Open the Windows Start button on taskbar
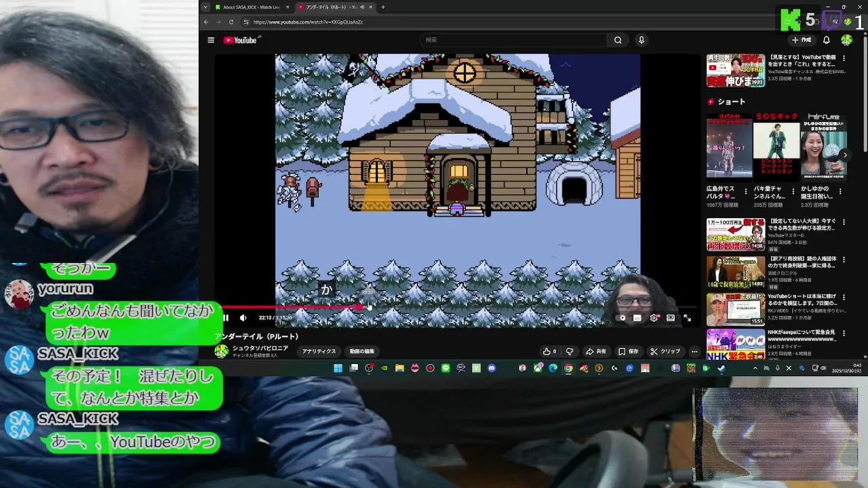Viewport: 868px width, 488px height. [338, 368]
